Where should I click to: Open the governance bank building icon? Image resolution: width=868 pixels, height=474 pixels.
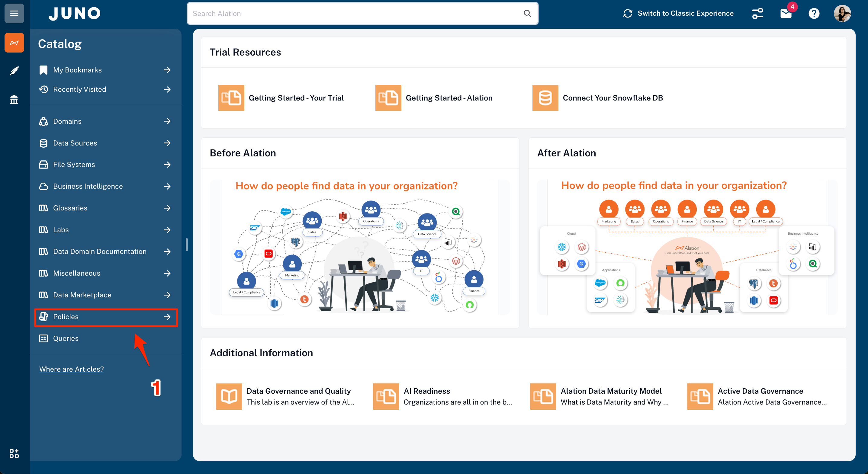14,99
